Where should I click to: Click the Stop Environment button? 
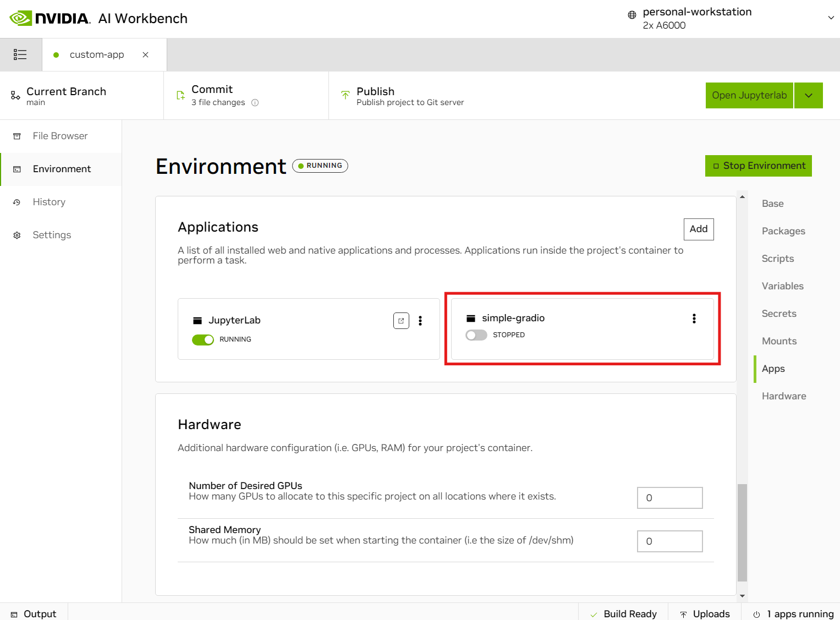(758, 166)
